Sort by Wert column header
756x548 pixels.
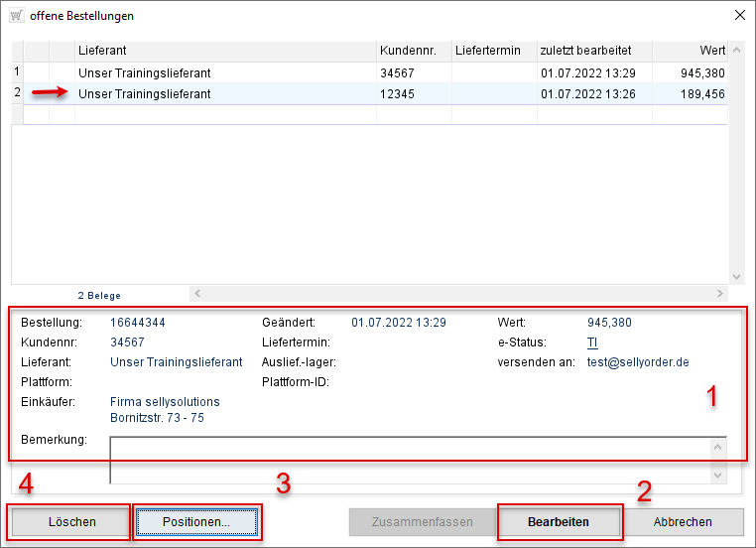(x=690, y=51)
